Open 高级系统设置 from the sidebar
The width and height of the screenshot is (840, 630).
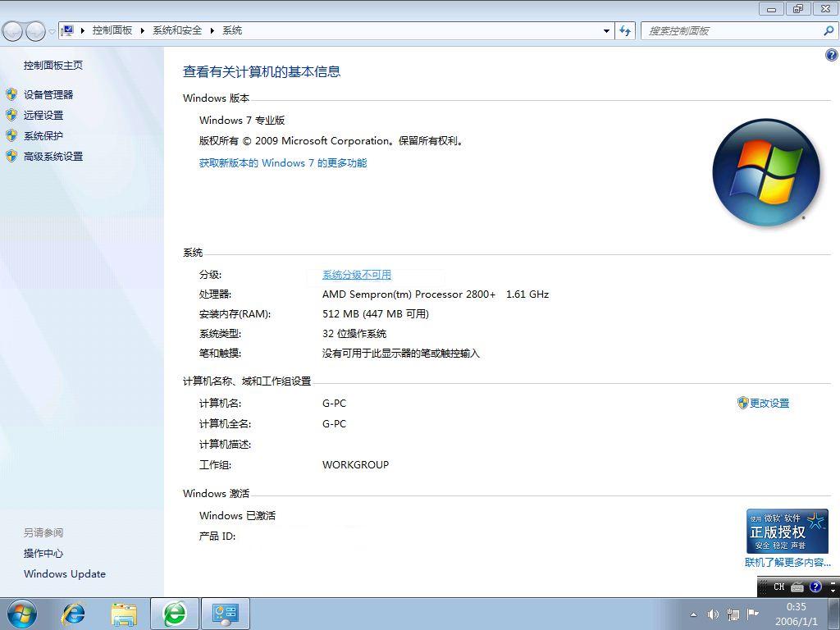[53, 157]
